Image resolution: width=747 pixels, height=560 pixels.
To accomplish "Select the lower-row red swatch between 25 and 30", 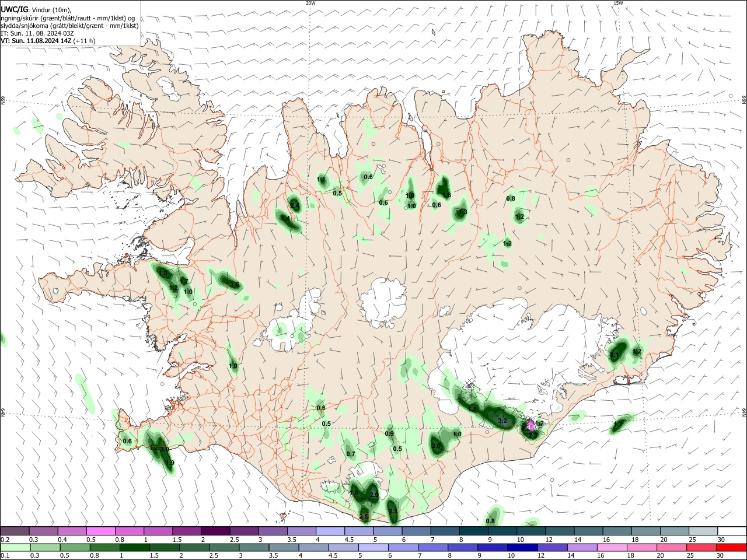I will click(x=700, y=547).
